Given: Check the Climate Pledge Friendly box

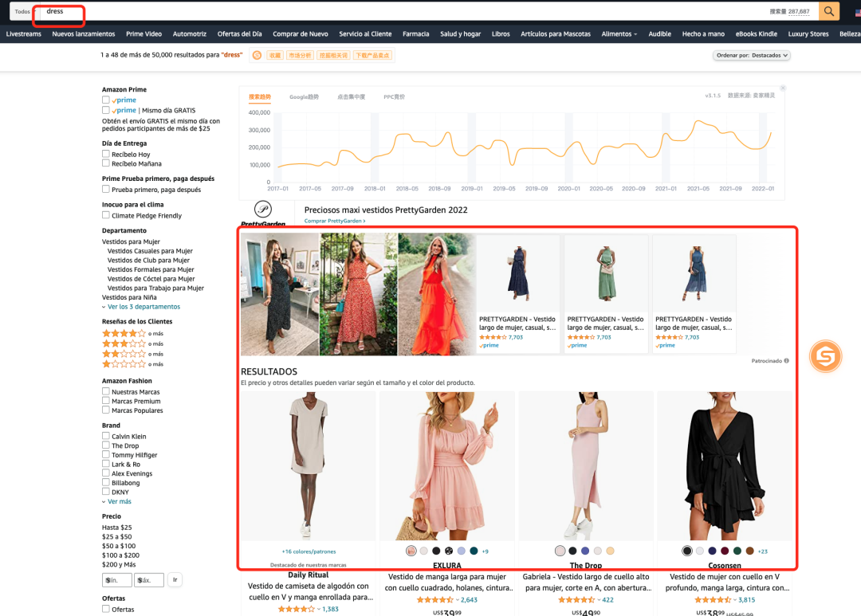Looking at the screenshot, I should pyautogui.click(x=106, y=215).
